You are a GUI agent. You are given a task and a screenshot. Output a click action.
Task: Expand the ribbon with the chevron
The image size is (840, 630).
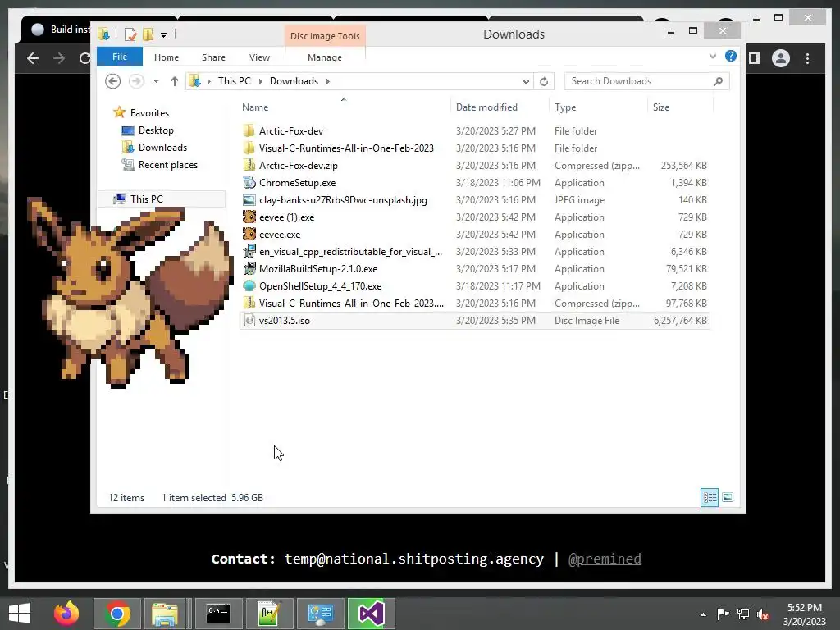coord(713,56)
